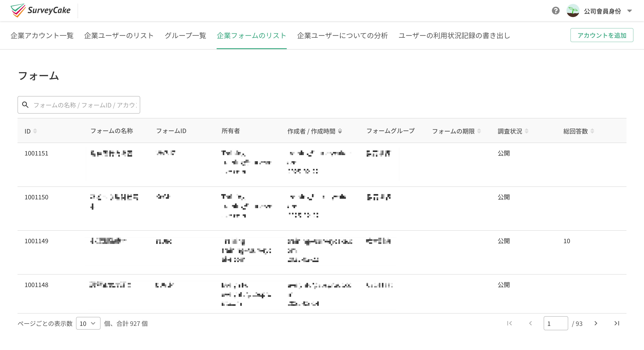The height and width of the screenshot is (350, 644).
Task: Open the page size 10 dropdown
Action: point(88,323)
